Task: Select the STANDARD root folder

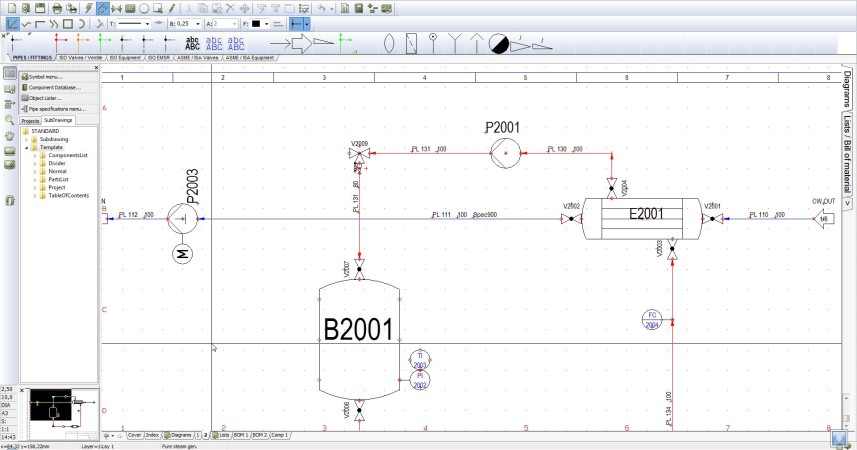Action: tap(45, 131)
